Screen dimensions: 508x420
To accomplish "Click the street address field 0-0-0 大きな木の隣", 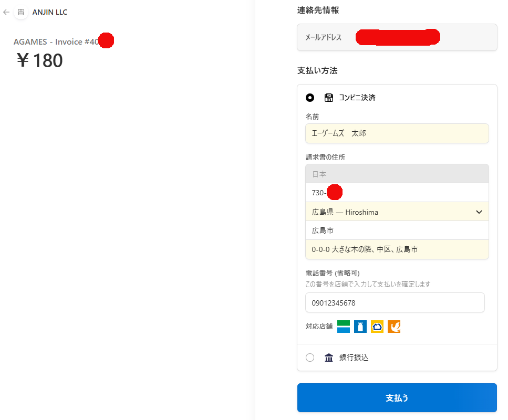I will tap(397, 249).
